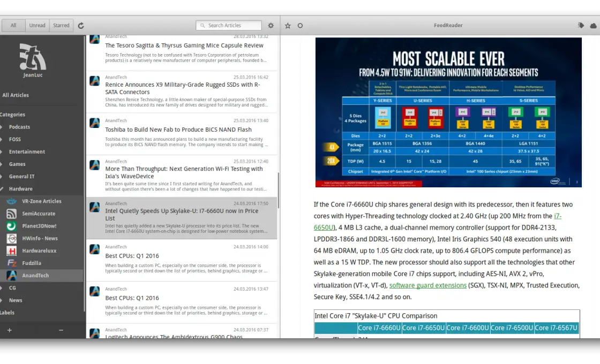Open Renice X9 Rugged SSDs article

point(182,92)
